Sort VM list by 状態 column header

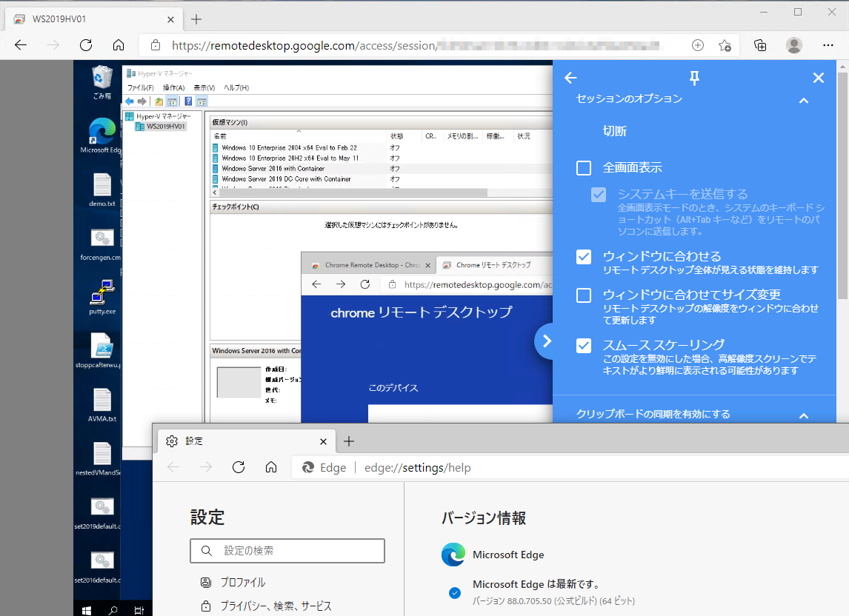(404, 136)
